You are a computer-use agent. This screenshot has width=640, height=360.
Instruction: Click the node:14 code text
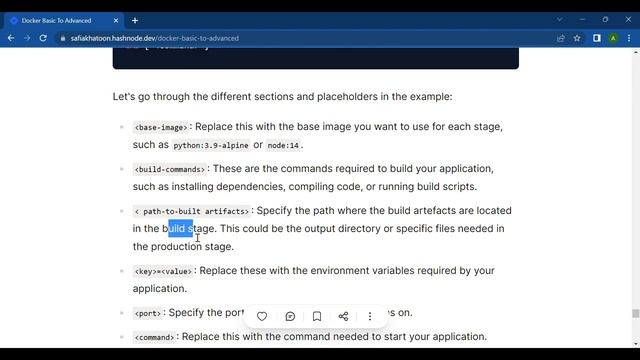[283, 145]
